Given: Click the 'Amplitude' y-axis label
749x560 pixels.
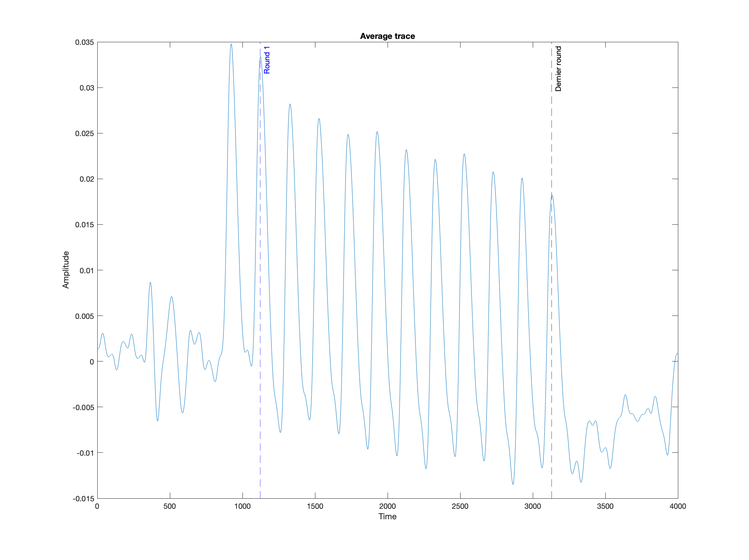Looking at the screenshot, I should 66,270.
